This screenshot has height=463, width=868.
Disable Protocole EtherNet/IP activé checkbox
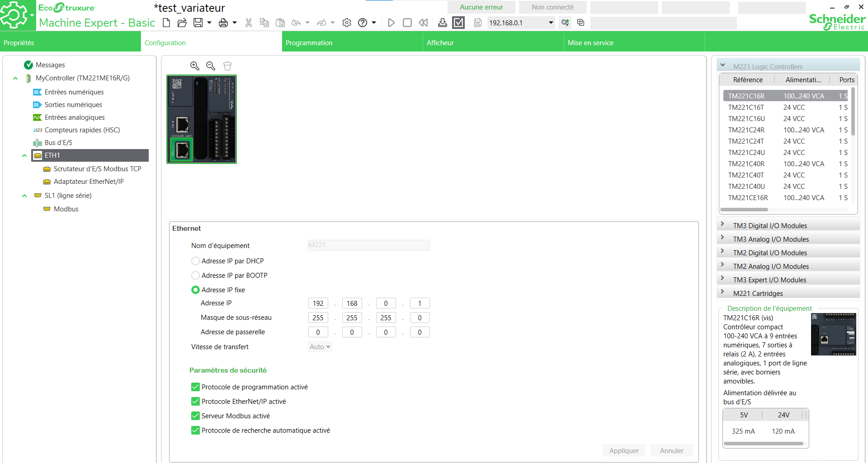pos(196,402)
